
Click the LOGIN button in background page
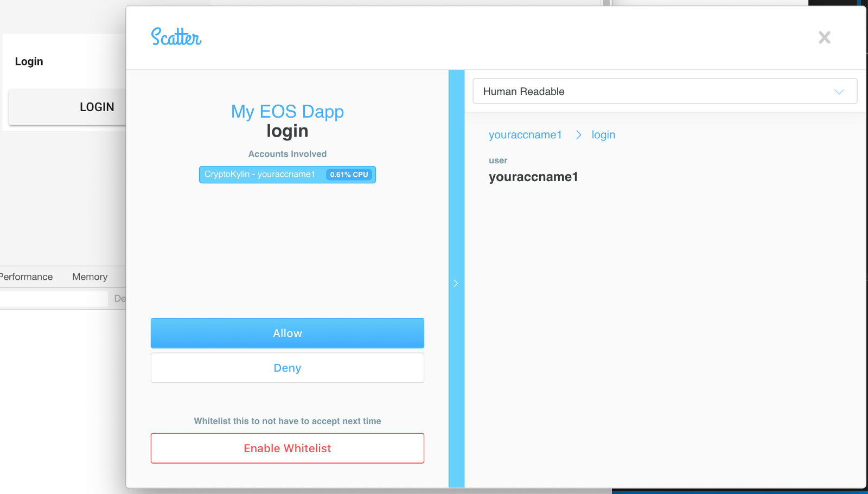pyautogui.click(x=68, y=107)
